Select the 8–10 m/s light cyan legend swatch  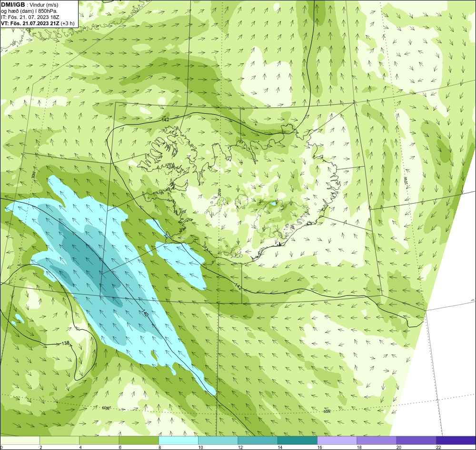(x=178, y=440)
